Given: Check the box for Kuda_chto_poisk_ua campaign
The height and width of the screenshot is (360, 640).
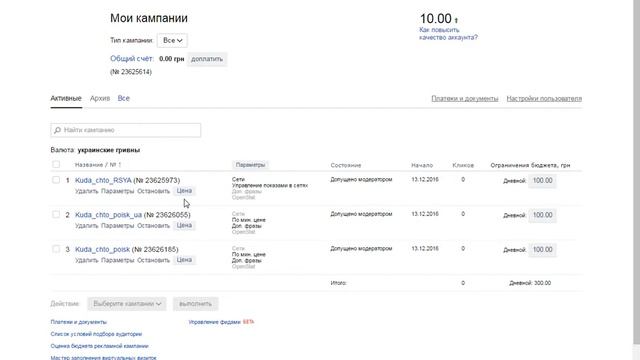Looking at the screenshot, I should [x=56, y=215].
